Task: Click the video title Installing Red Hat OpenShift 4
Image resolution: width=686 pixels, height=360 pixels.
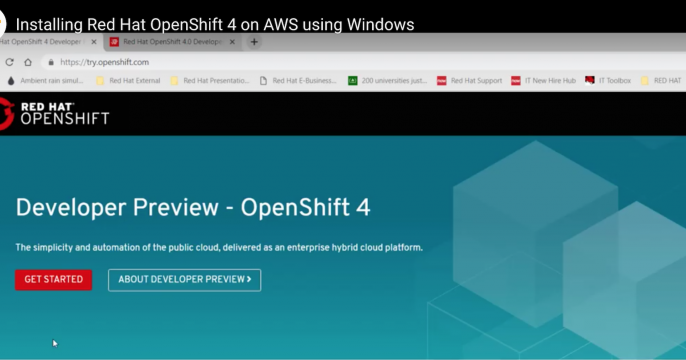Action: point(215,24)
